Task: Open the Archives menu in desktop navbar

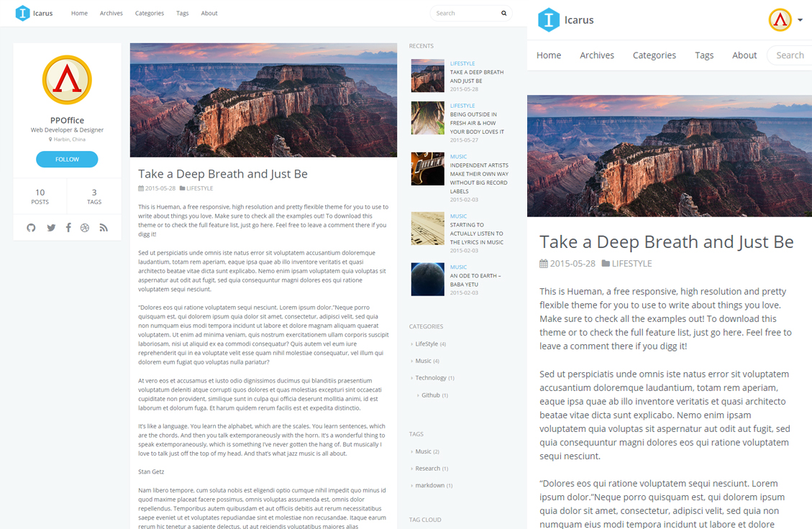Action: pos(111,13)
